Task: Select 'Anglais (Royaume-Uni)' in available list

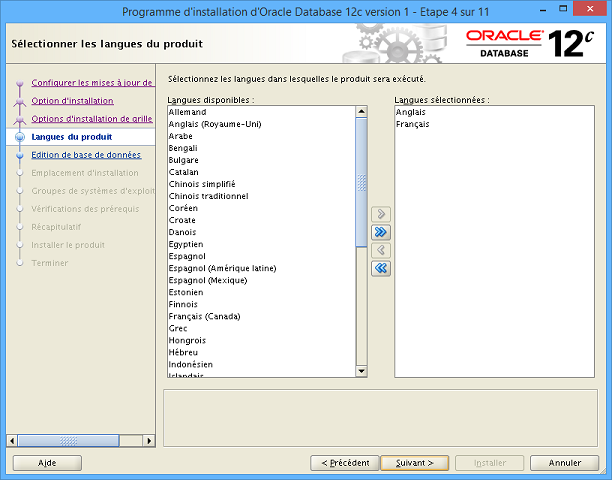Action: (x=262, y=124)
